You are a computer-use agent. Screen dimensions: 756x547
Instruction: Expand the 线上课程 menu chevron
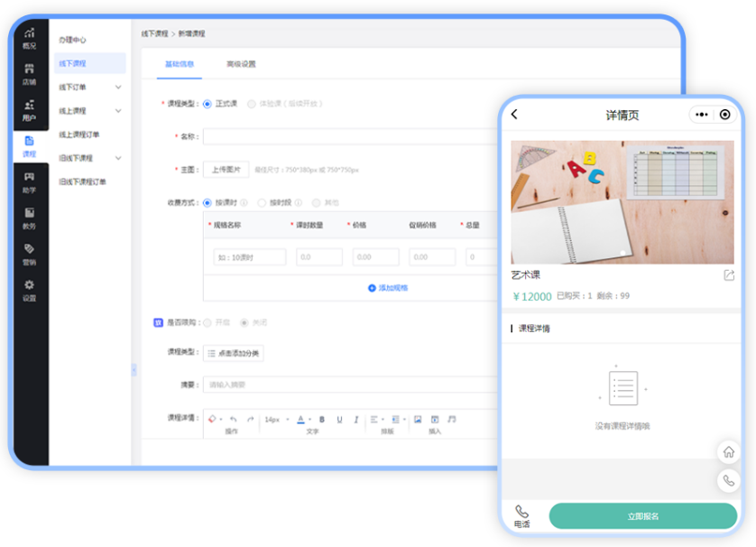(118, 110)
